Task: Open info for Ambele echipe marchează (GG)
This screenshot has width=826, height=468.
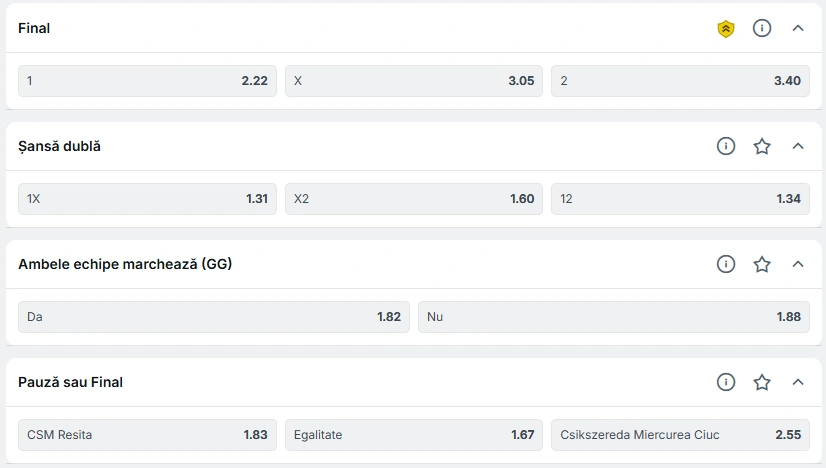Action: tap(726, 264)
